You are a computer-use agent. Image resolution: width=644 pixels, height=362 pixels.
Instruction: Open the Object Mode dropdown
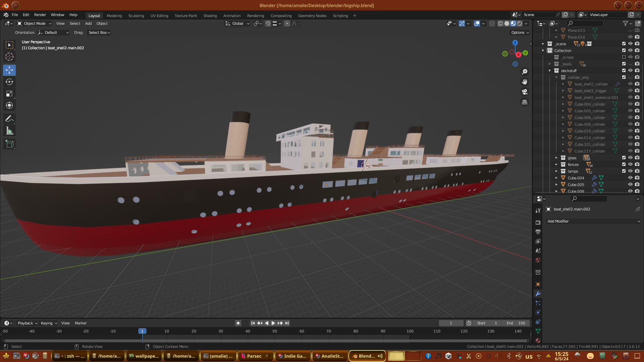click(34, 23)
